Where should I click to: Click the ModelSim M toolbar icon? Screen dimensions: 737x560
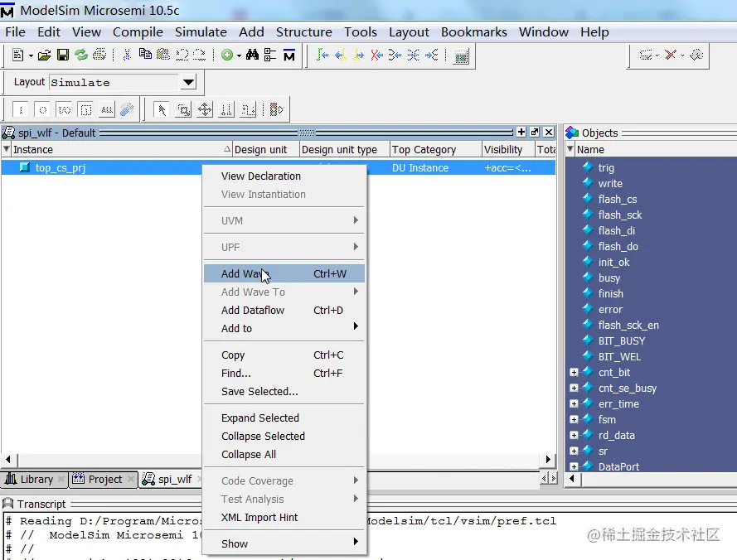(289, 56)
